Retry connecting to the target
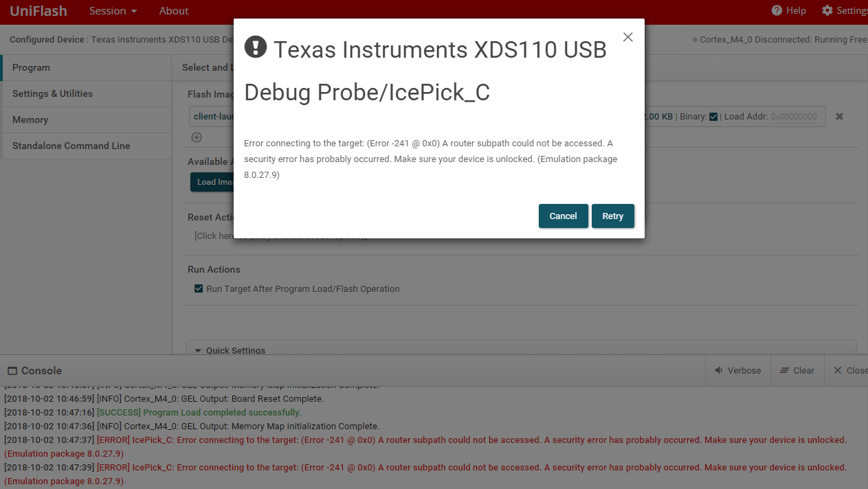The height and width of the screenshot is (489, 868). tap(612, 216)
